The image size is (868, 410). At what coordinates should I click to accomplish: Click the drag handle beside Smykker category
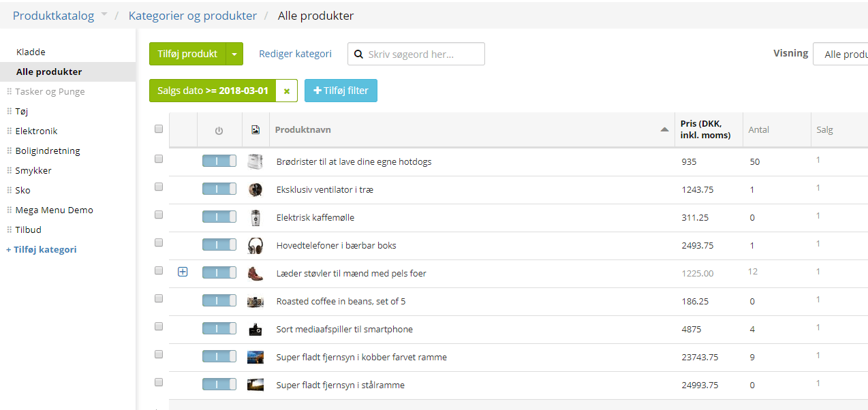[9, 170]
